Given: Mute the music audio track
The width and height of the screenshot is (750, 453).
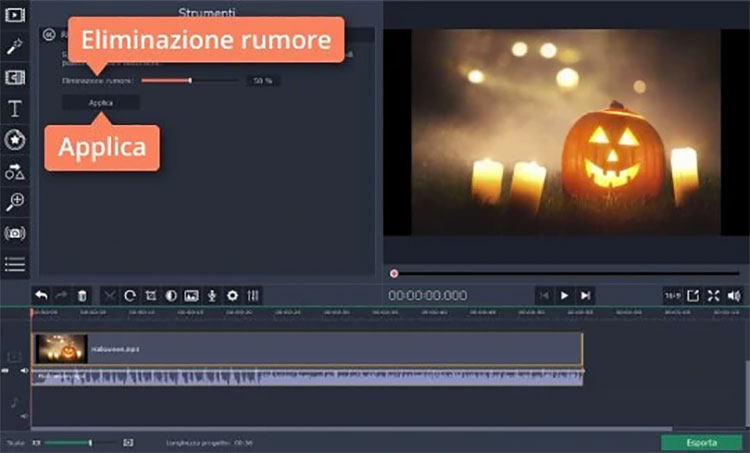Looking at the screenshot, I should click(24, 416).
